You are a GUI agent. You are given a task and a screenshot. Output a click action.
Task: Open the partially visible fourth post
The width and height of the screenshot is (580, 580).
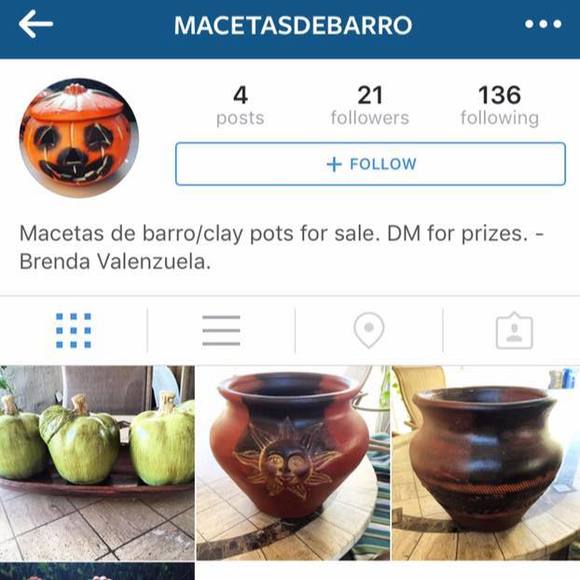point(97,571)
